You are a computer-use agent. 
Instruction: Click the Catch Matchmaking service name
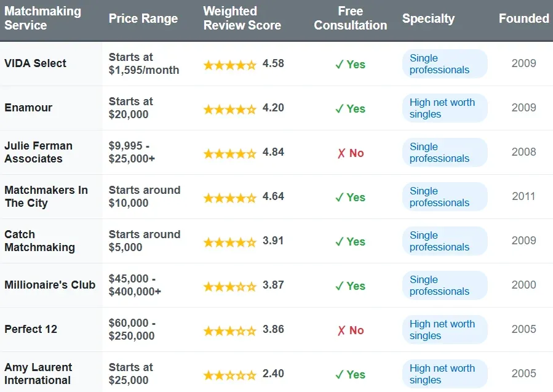(x=39, y=241)
